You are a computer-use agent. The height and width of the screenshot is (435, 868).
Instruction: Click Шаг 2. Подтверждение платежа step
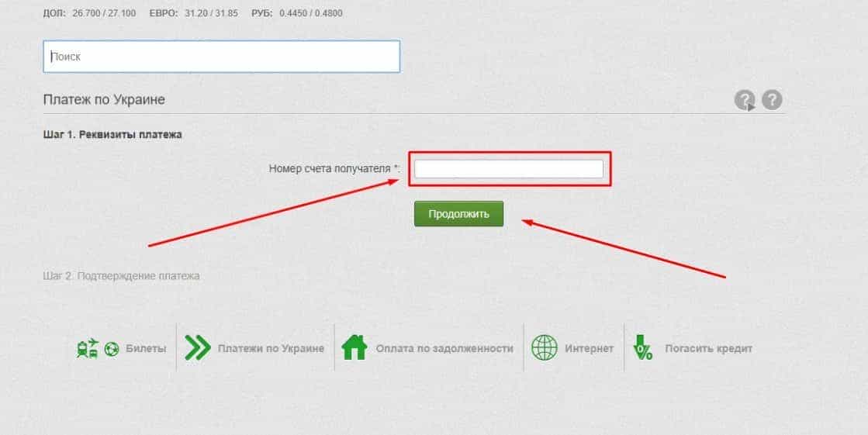[122, 276]
